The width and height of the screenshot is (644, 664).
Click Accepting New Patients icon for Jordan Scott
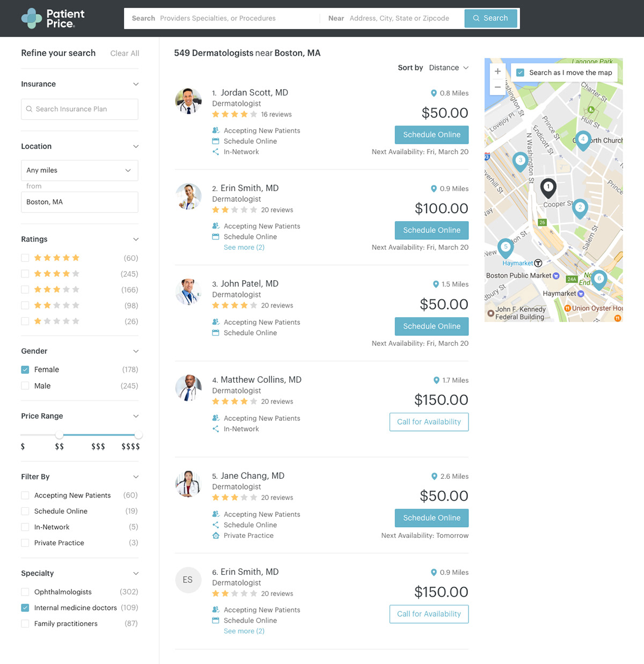coord(216,130)
